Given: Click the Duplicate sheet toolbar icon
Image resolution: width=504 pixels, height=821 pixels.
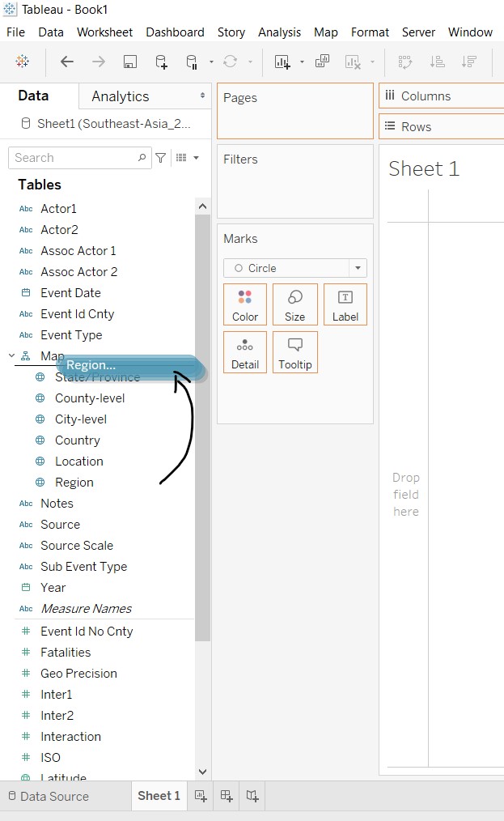Looking at the screenshot, I should [x=322, y=62].
